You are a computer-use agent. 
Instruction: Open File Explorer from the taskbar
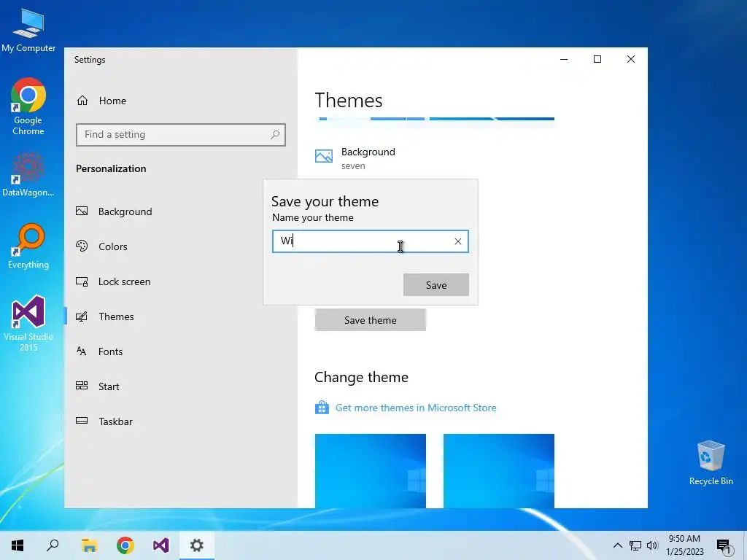89,545
